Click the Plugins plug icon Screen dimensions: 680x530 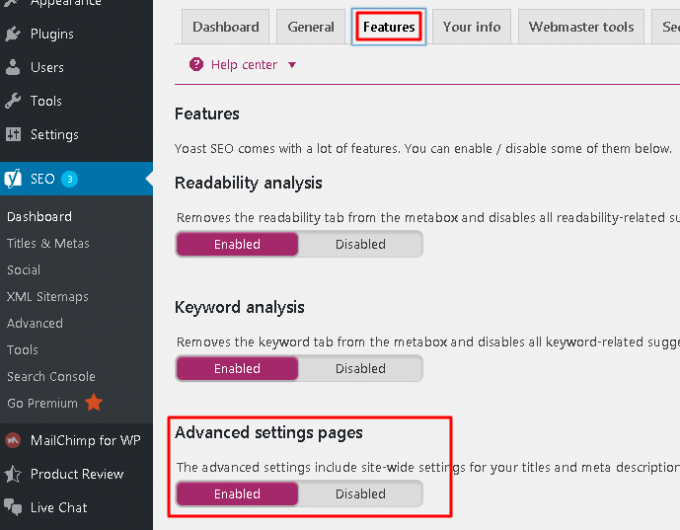tap(13, 34)
